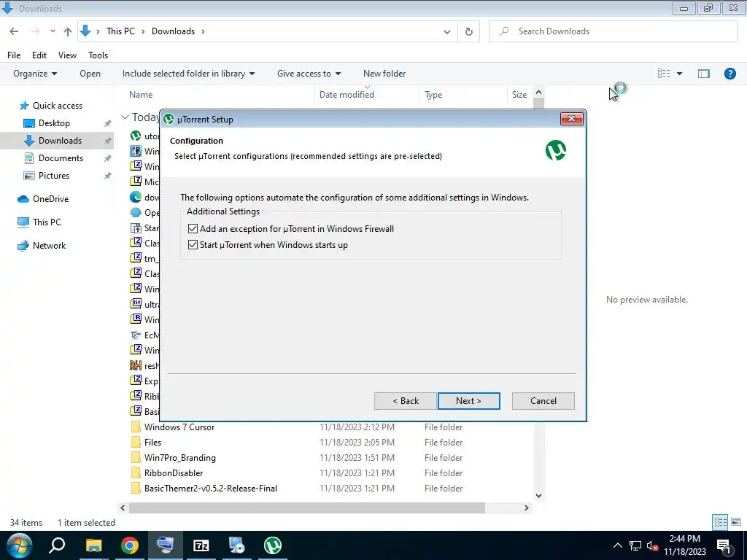The width and height of the screenshot is (747, 560).
Task: Select the RibbonDisabler folder
Action: point(174,472)
